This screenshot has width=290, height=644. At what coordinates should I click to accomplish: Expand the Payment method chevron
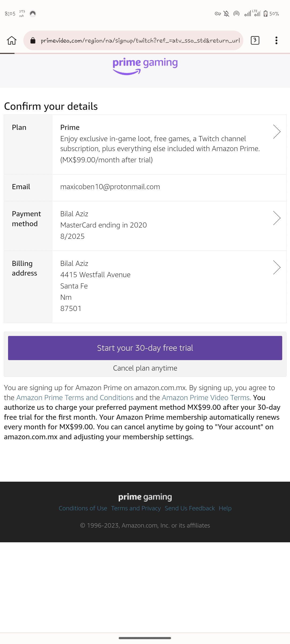pyautogui.click(x=277, y=218)
